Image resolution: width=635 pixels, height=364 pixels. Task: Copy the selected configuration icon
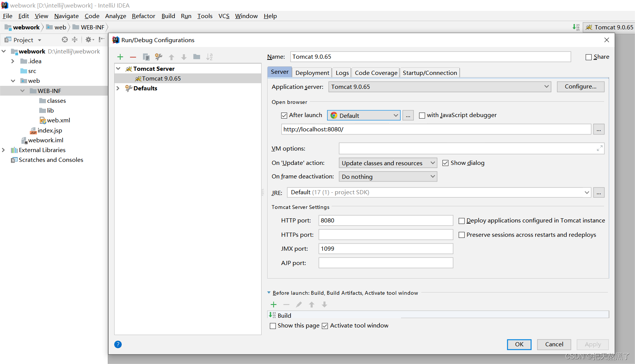146,57
